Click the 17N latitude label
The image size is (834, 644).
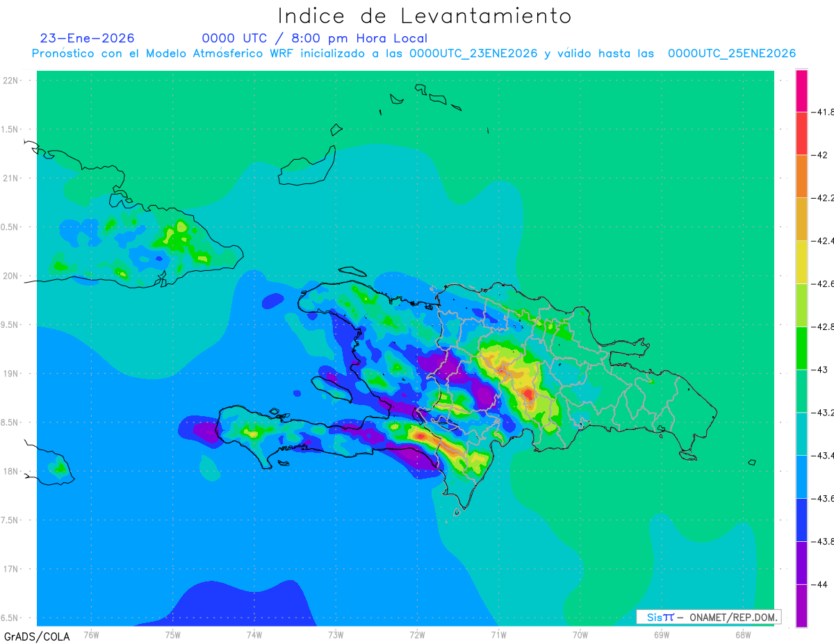point(12,569)
